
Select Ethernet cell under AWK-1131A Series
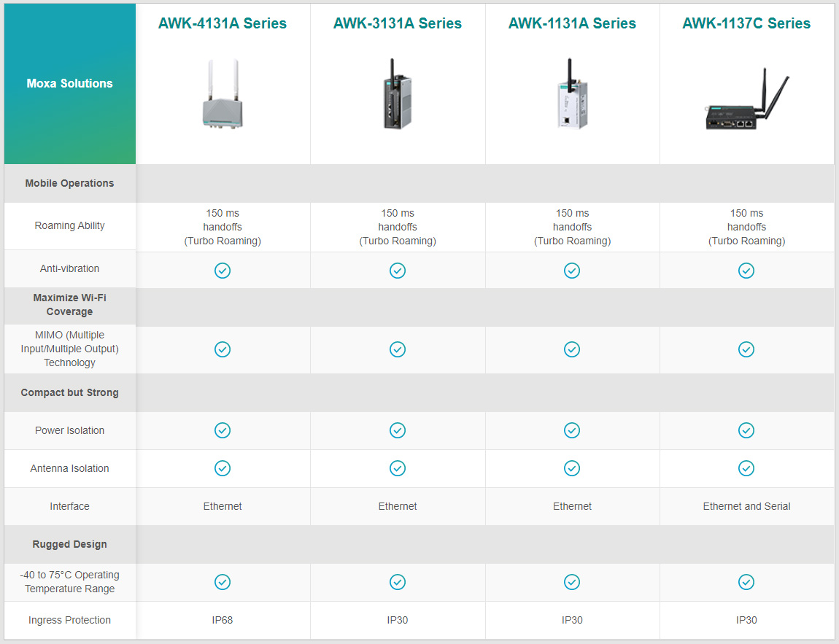point(572,506)
